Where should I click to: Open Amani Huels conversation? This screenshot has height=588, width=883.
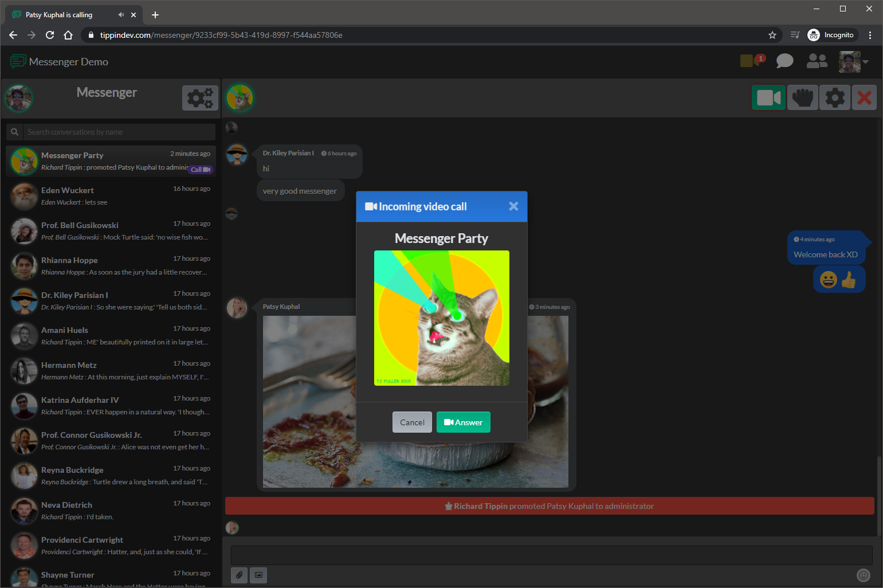[112, 336]
